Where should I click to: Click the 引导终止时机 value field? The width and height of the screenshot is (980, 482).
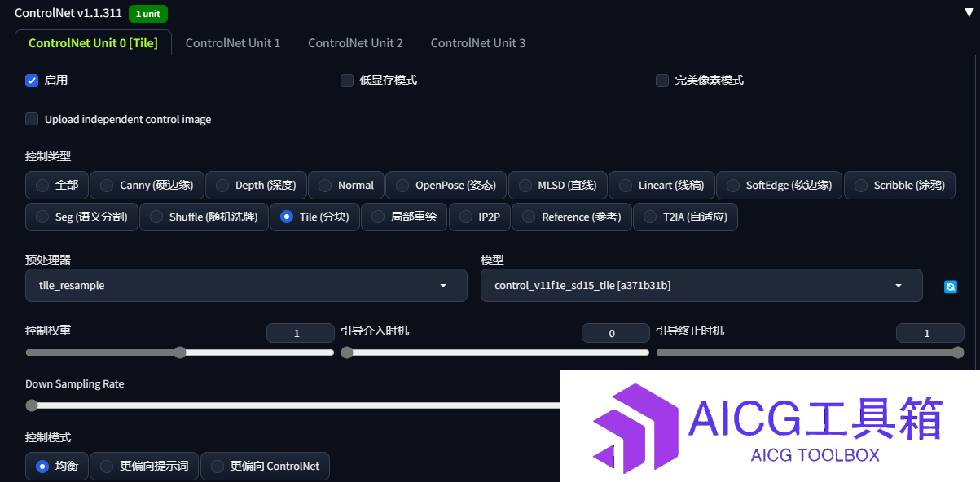pos(929,333)
